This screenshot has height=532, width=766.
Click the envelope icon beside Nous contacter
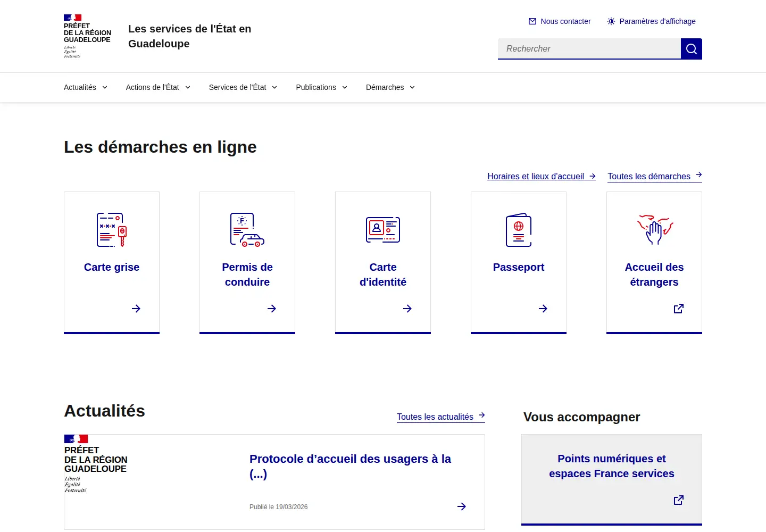tap(532, 21)
